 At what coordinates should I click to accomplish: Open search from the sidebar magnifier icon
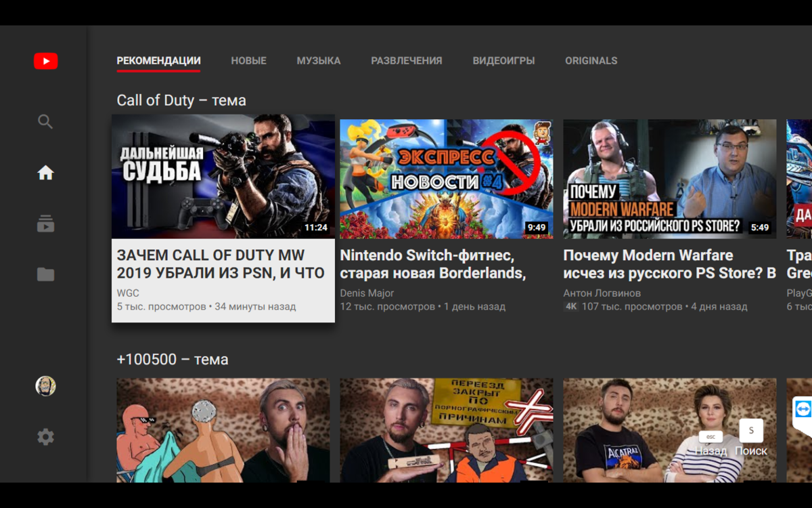click(45, 121)
